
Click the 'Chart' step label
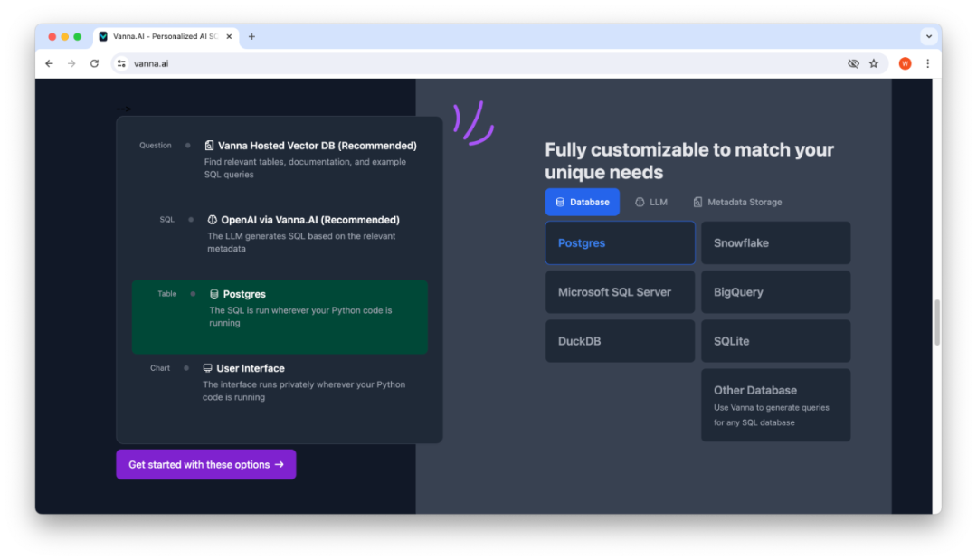point(160,368)
